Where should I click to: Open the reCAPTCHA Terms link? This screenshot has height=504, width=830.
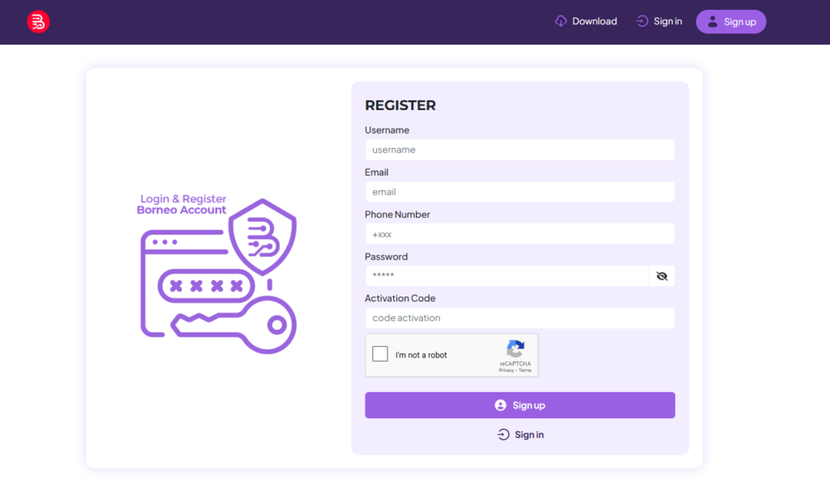tap(525, 370)
